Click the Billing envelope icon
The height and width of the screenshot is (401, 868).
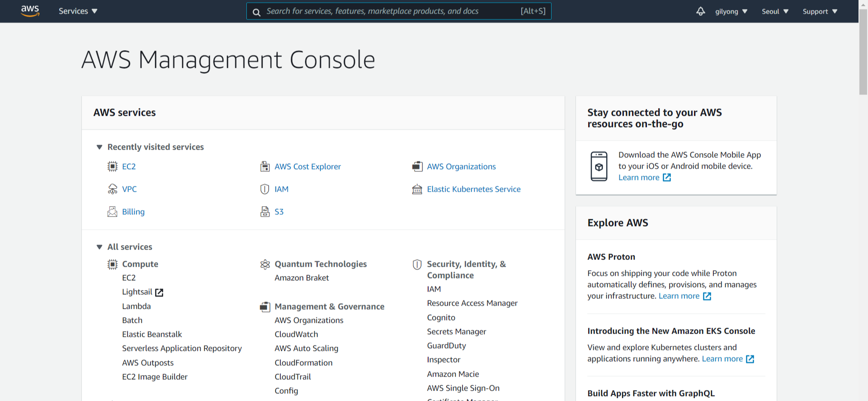tap(112, 212)
